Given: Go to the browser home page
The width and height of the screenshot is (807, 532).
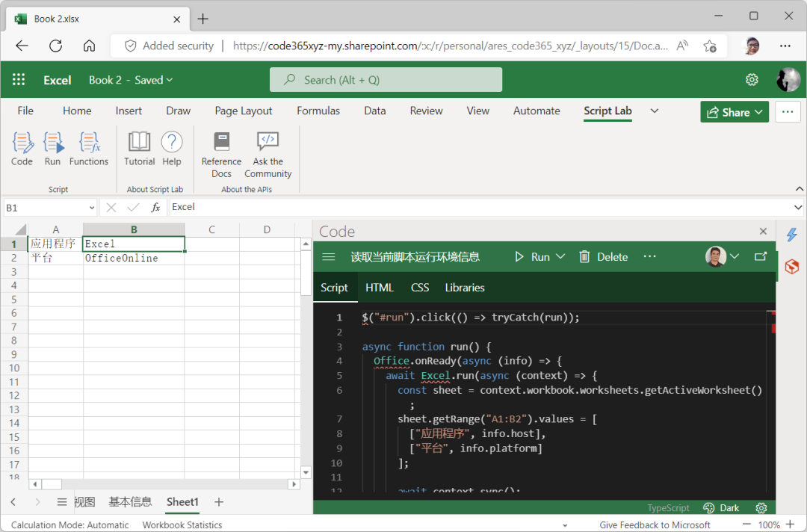Looking at the screenshot, I should click(89, 46).
